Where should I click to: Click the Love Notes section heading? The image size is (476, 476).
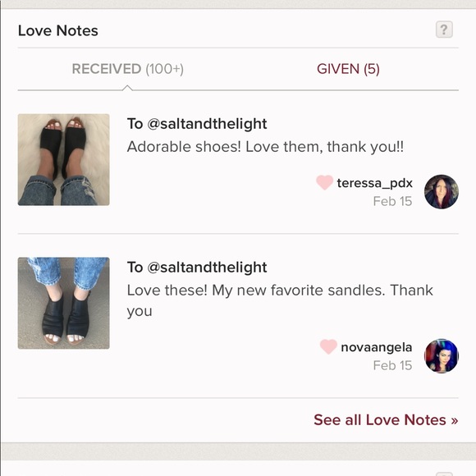point(58,30)
